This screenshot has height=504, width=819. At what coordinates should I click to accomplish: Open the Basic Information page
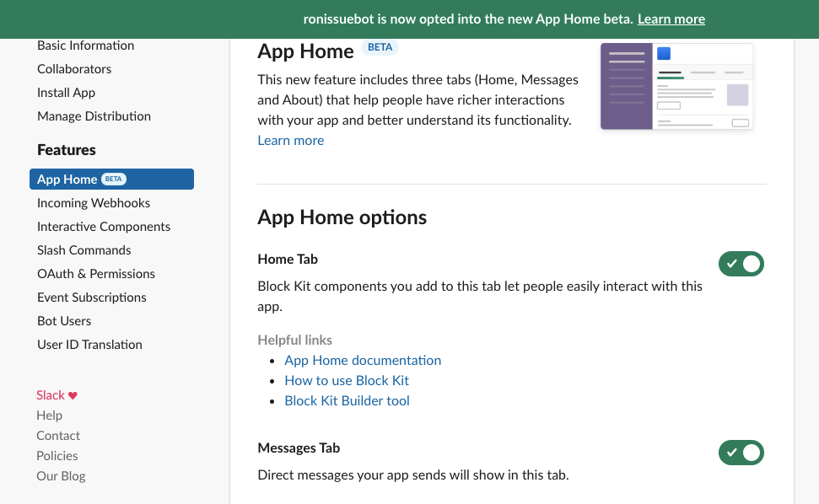click(85, 45)
